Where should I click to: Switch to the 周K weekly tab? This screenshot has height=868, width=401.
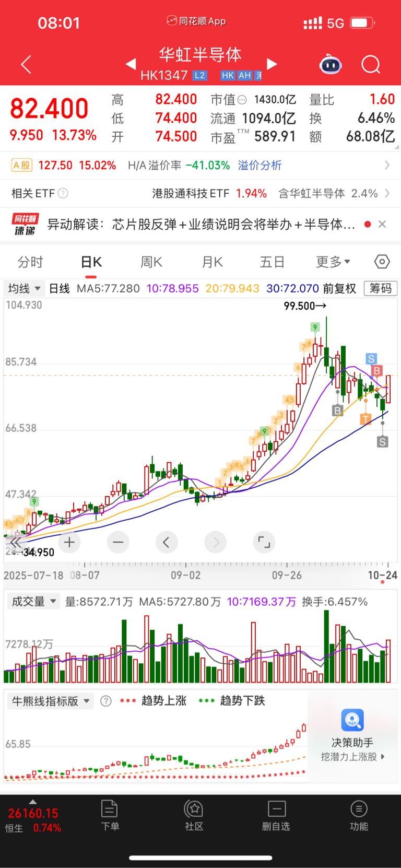(x=151, y=262)
